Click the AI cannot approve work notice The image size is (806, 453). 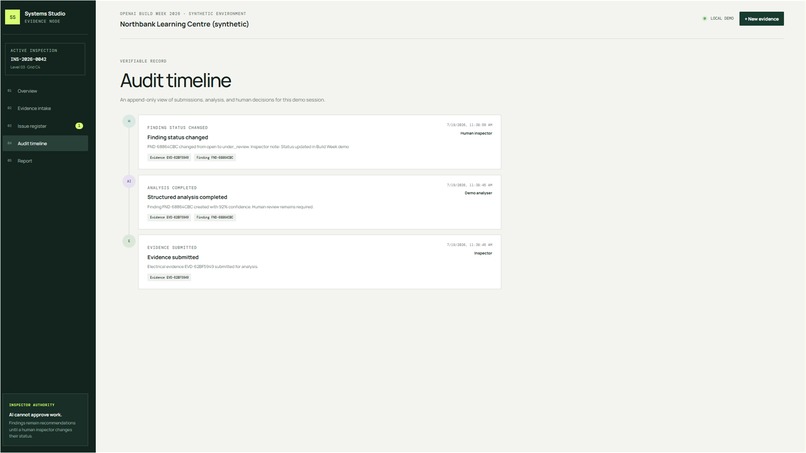click(45, 420)
